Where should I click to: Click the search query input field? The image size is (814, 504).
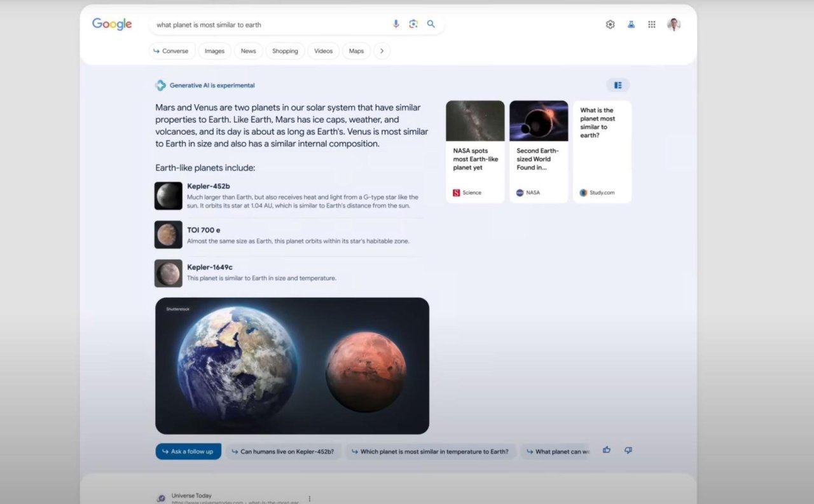point(267,25)
